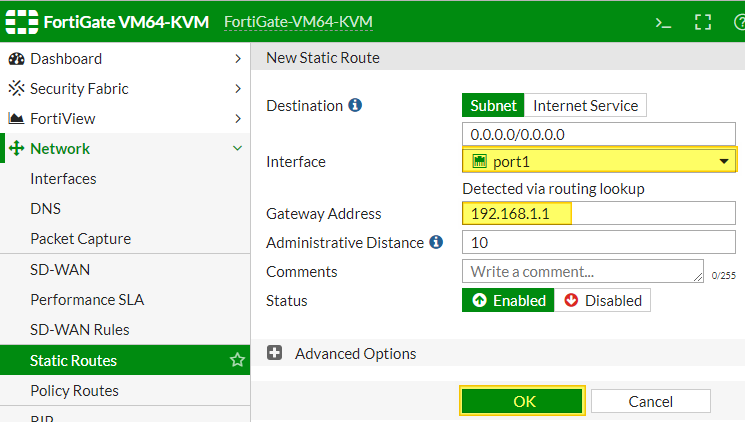The height and width of the screenshot is (422, 745).
Task: Click the port1 interface icon
Action: tap(479, 162)
